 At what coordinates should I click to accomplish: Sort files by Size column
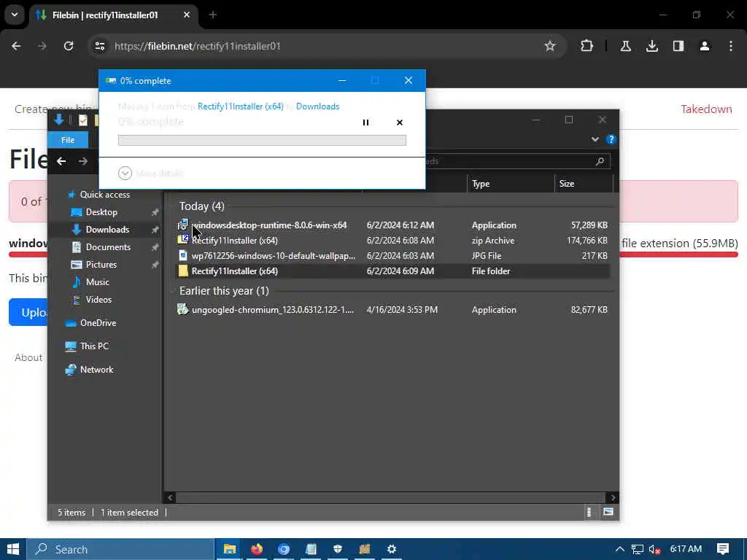click(584, 184)
